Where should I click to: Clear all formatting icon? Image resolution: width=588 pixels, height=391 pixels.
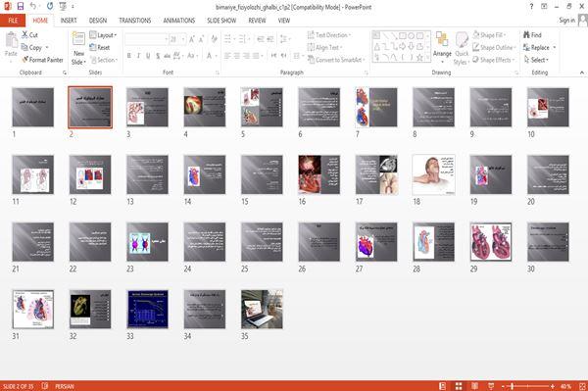[214, 39]
